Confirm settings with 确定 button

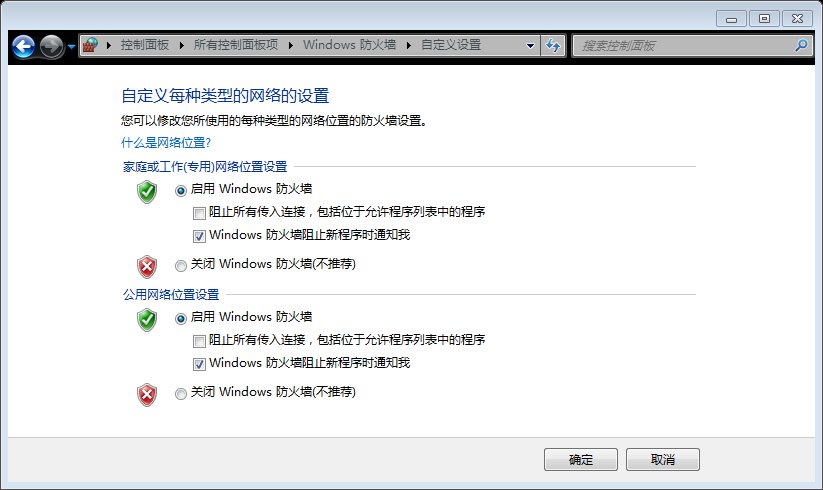581,460
